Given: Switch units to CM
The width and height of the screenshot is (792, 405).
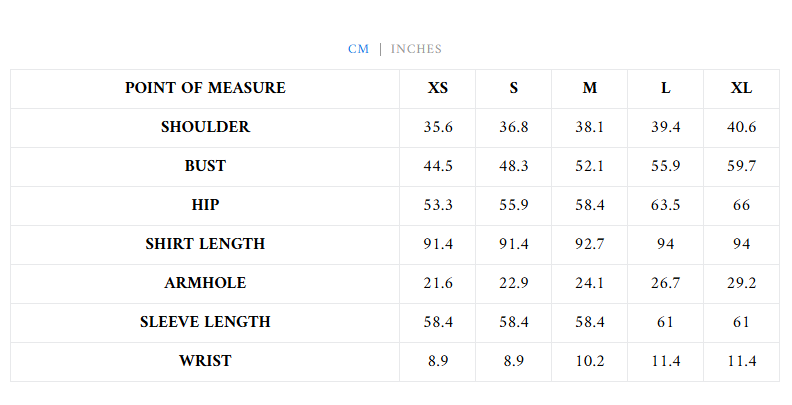Looking at the screenshot, I should 358,49.
